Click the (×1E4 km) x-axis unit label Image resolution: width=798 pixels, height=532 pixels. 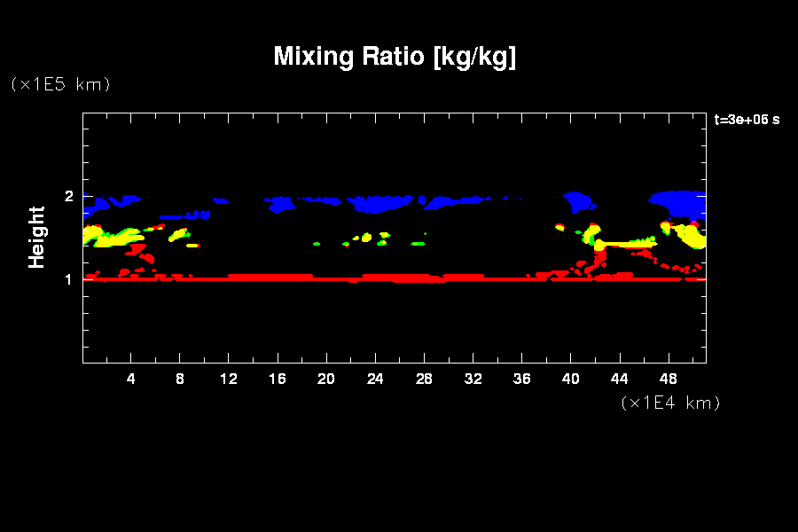click(x=670, y=403)
